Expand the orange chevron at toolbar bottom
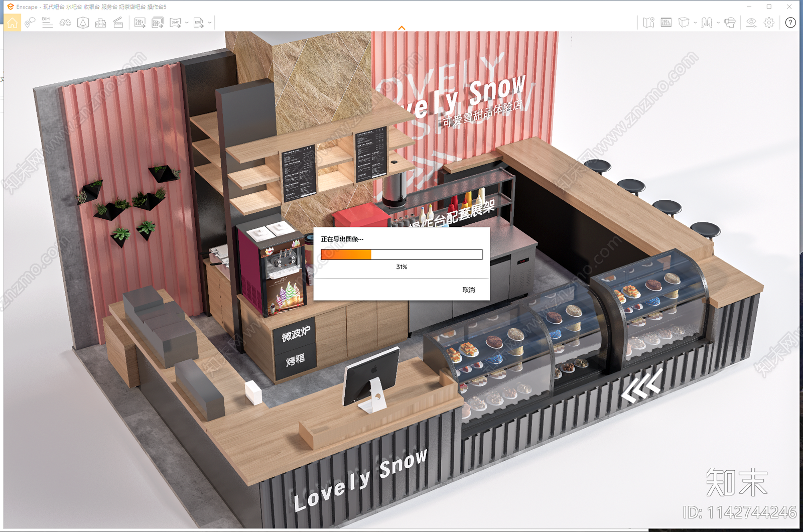This screenshot has height=532, width=803. (401, 28)
